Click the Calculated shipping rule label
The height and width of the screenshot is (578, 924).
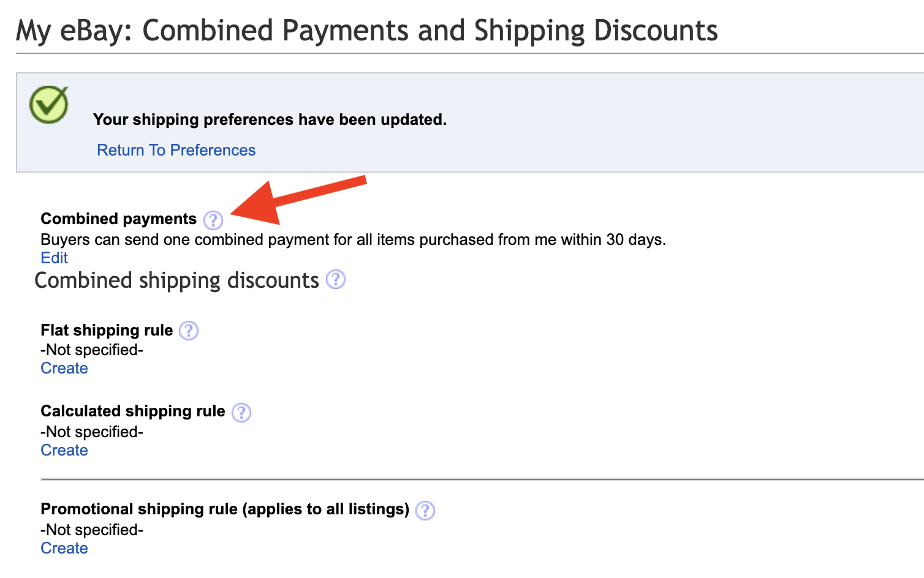point(132,411)
